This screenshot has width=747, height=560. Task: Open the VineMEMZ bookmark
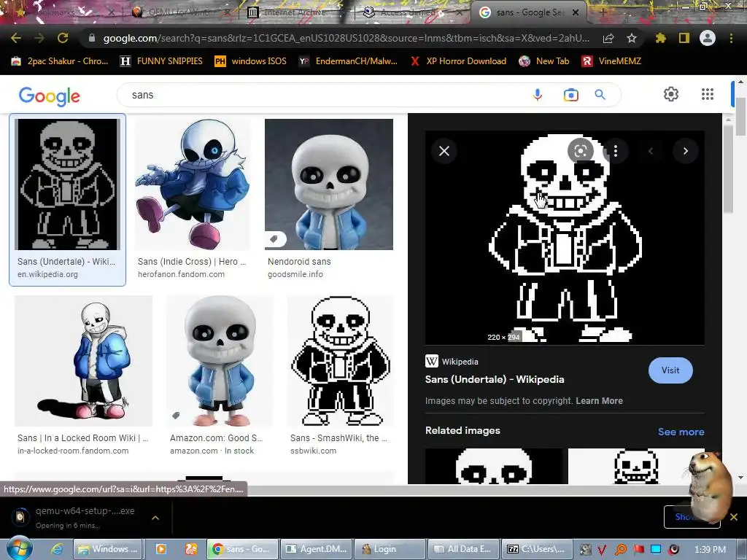(612, 61)
